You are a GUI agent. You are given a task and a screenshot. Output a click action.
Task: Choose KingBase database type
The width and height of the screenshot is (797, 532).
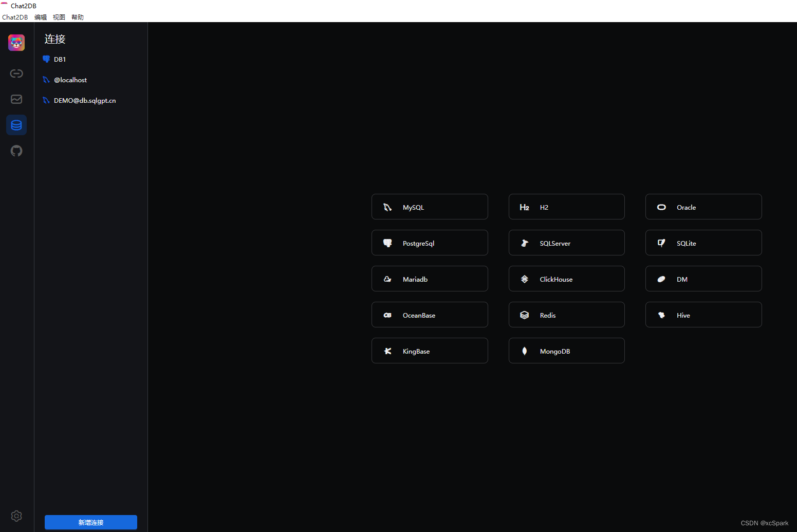[x=430, y=351]
